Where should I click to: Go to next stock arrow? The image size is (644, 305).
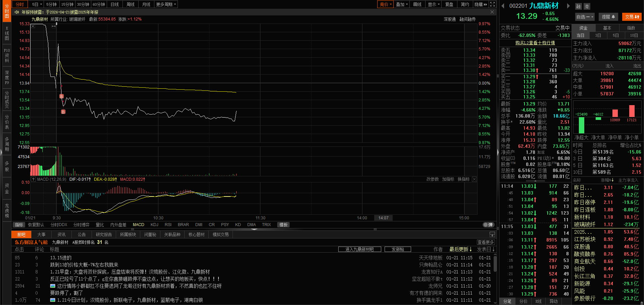coord(568,6)
